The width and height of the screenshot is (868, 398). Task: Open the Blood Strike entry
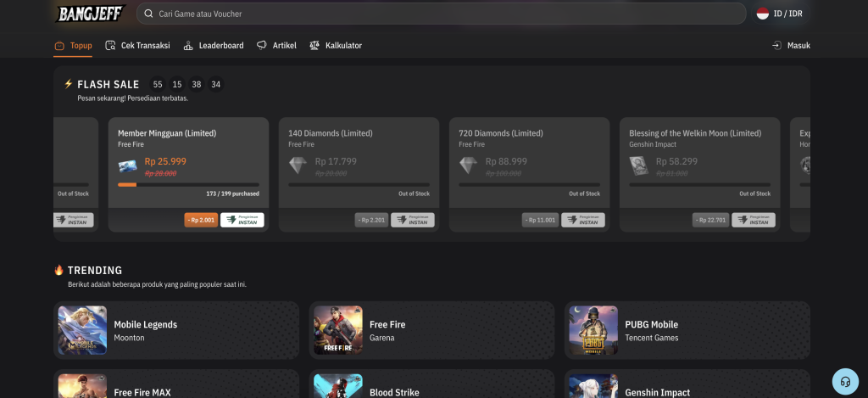tap(431, 384)
